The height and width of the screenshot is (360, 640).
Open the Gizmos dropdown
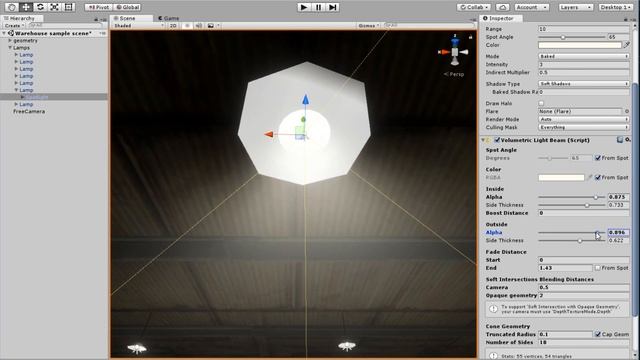coord(369,25)
